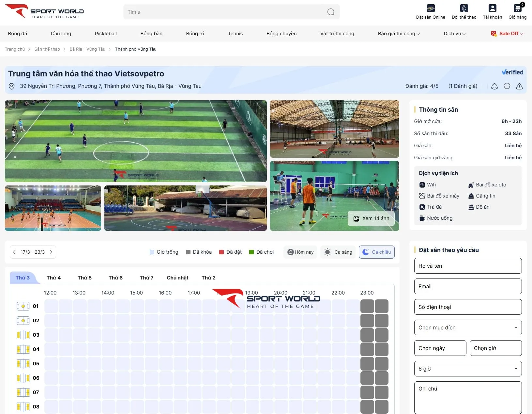Viewport: 532px width, 414px height.
Task: Click the heart favorite icon
Action: (x=507, y=86)
